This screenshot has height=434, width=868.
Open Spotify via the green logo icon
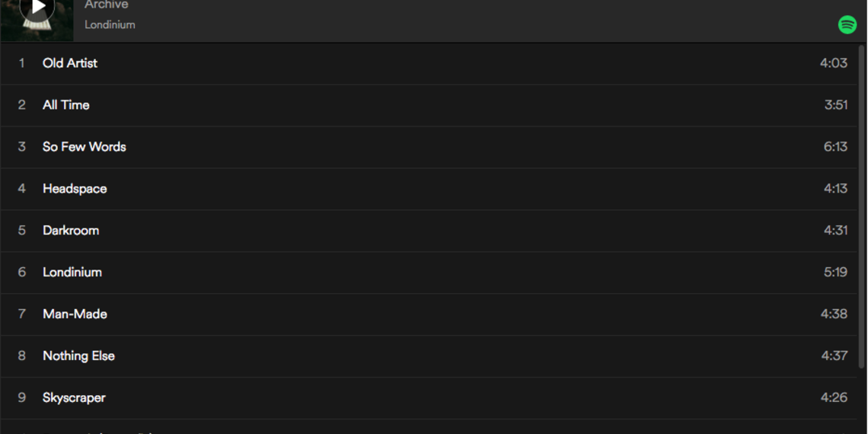[x=847, y=24]
